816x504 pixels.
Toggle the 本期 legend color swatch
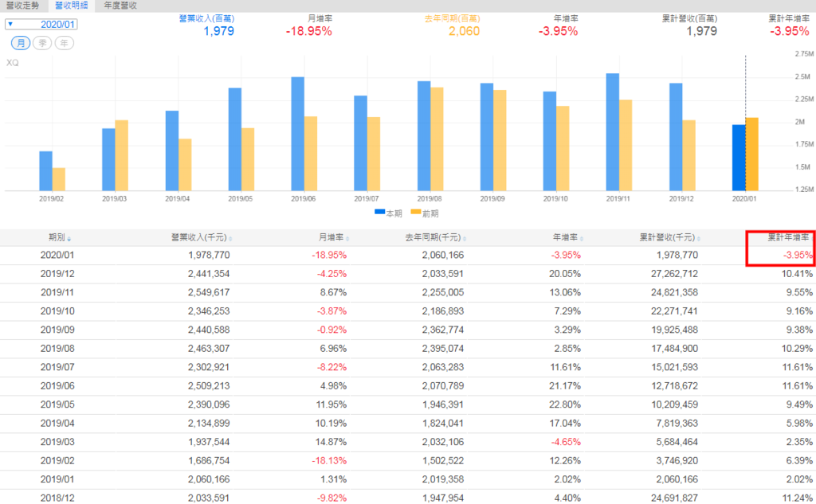(x=379, y=213)
